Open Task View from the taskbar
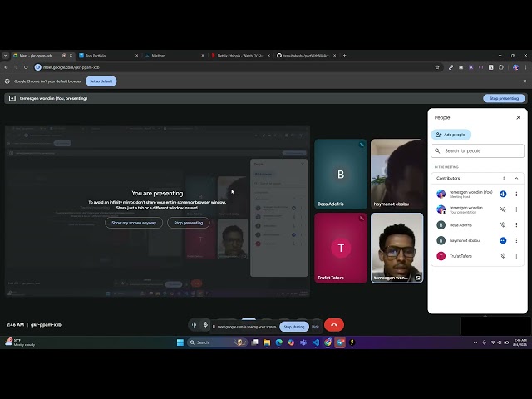 tap(255, 342)
